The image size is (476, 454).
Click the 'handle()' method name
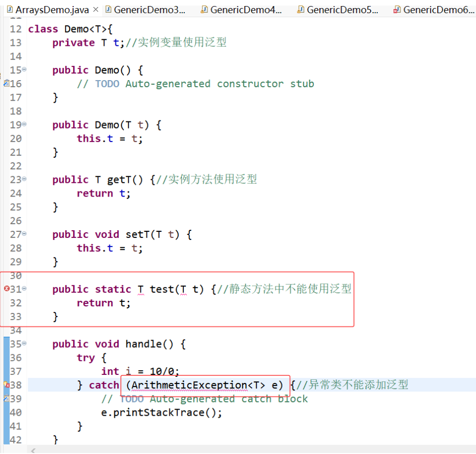pyautogui.click(x=150, y=344)
